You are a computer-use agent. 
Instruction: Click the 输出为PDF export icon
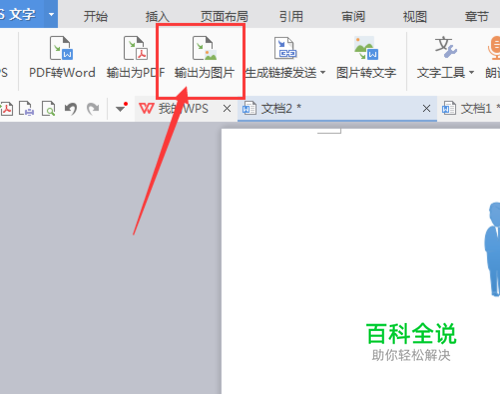136,48
